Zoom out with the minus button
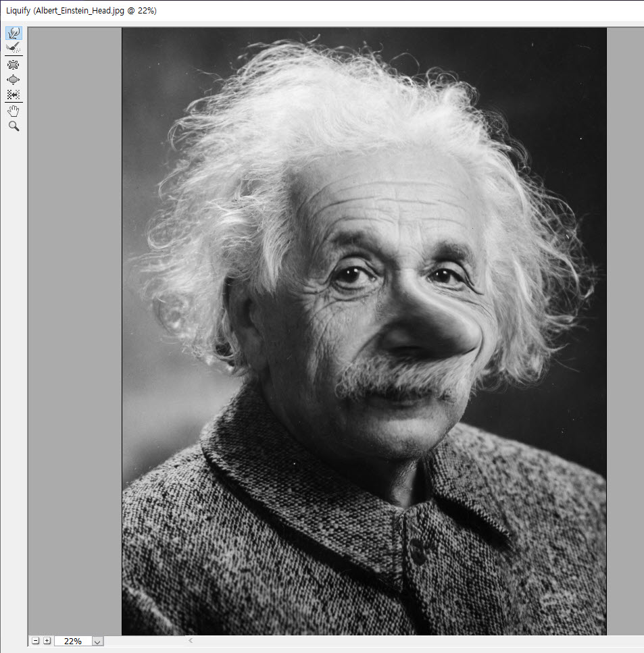The height and width of the screenshot is (653, 644). 36,641
